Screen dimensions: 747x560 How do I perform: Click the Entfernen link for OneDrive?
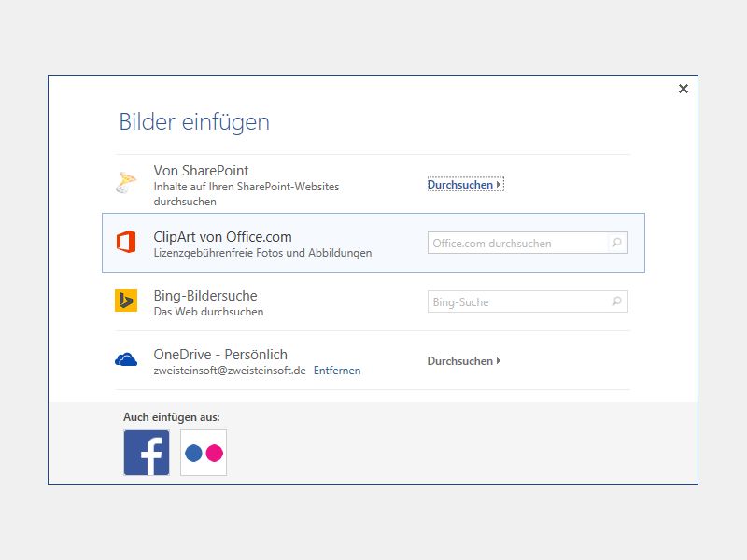tap(337, 371)
